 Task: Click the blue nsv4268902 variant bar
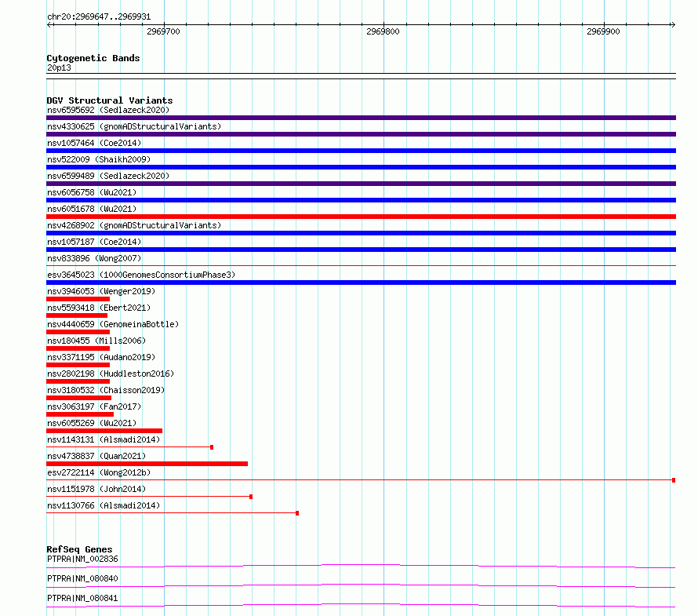pyautogui.click(x=361, y=233)
